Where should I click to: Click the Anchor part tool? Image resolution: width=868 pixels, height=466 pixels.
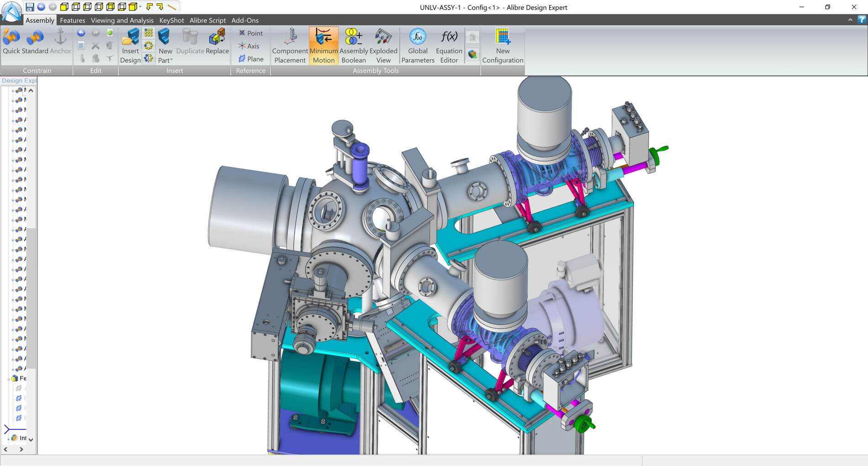pyautogui.click(x=60, y=42)
